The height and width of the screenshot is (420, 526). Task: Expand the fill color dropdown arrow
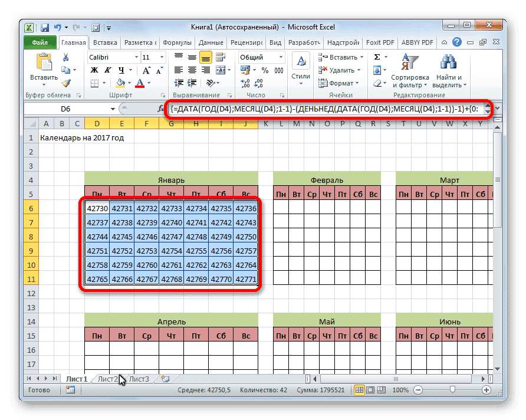129,83
